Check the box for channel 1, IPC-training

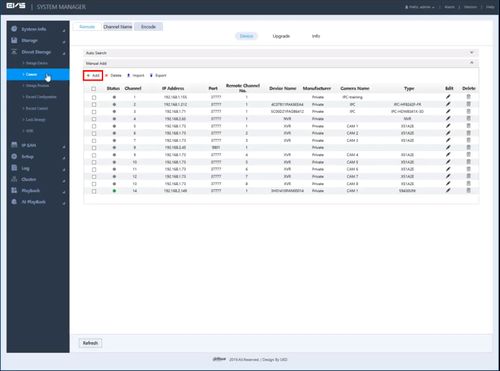tap(94, 97)
